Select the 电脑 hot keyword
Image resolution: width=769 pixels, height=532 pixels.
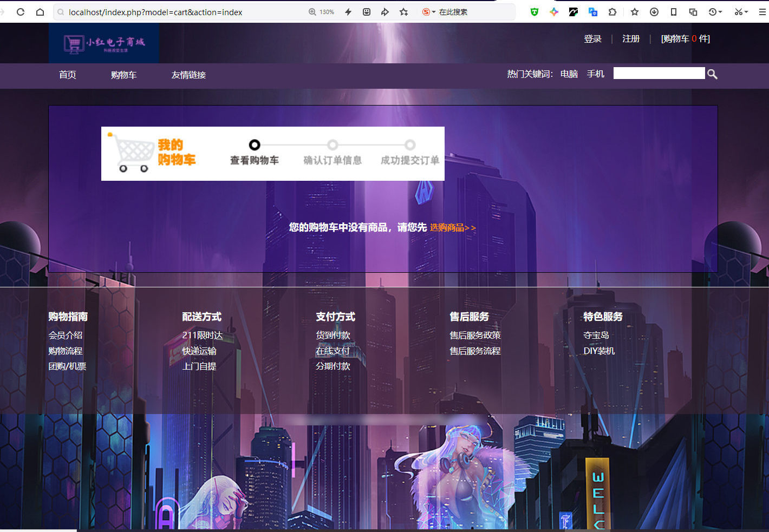click(x=569, y=74)
